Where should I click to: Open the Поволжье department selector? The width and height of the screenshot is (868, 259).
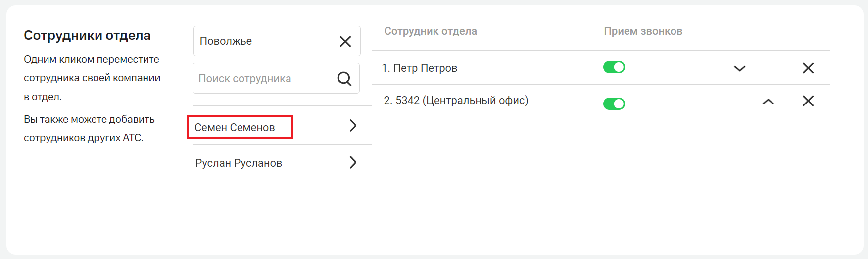point(262,41)
